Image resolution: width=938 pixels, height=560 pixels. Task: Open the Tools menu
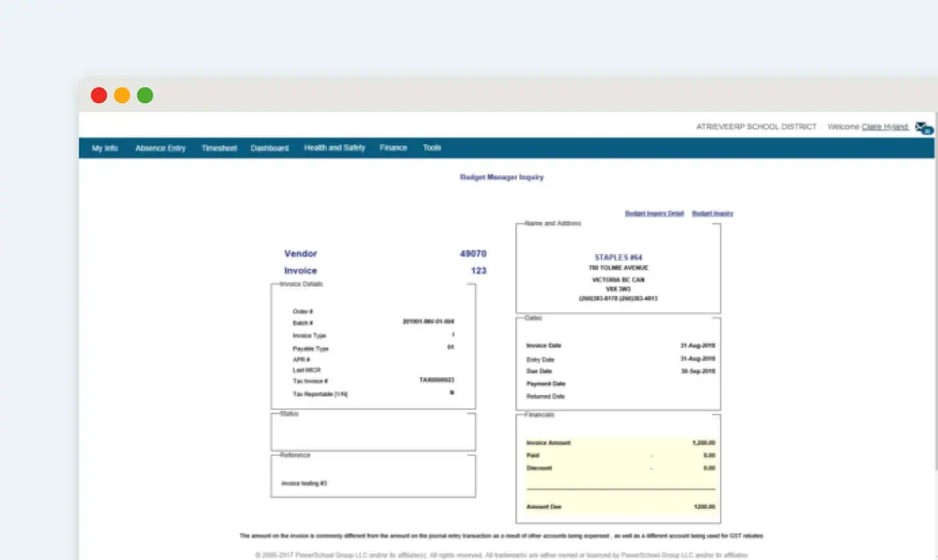tap(432, 147)
